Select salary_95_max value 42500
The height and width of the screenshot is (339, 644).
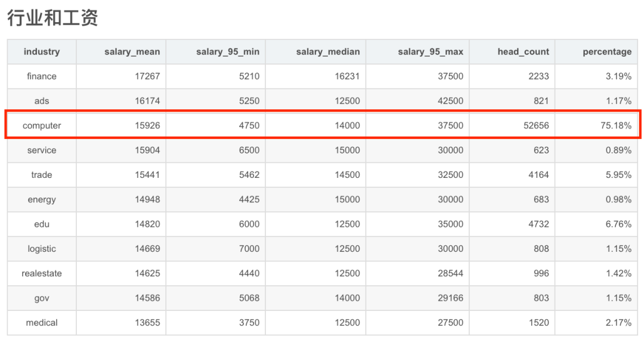coord(451,101)
